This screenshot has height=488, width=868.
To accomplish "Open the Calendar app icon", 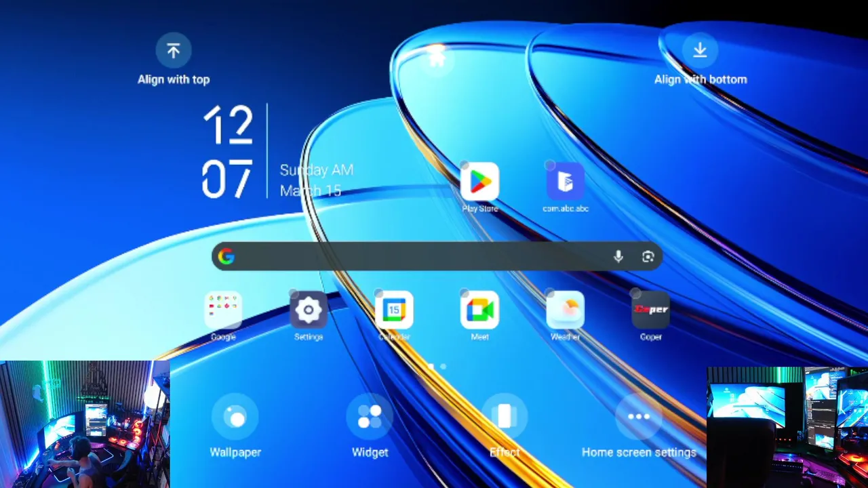I will pos(394,310).
